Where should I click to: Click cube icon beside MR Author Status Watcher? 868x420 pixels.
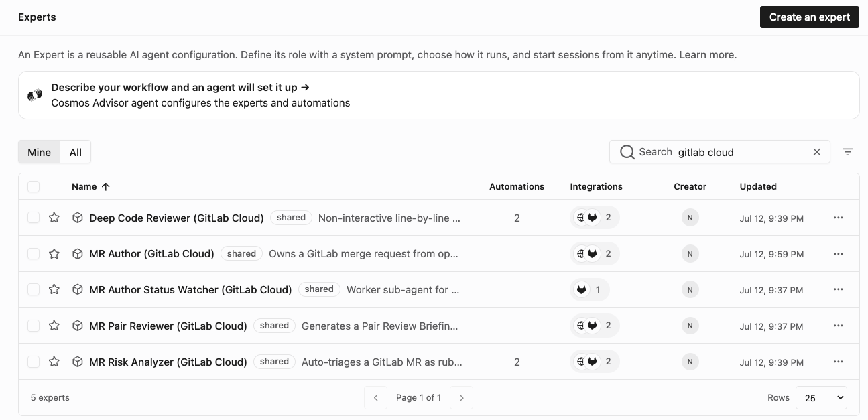click(x=78, y=290)
